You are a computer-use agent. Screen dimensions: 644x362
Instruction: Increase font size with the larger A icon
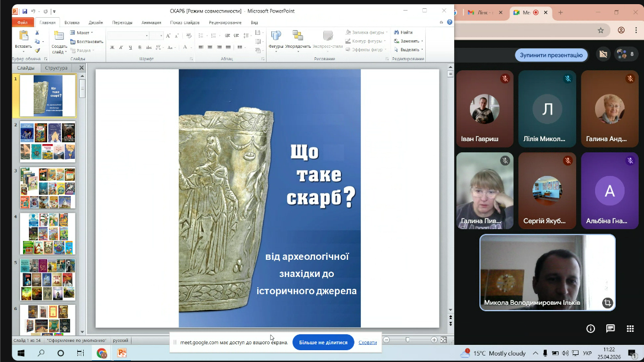pos(168,36)
